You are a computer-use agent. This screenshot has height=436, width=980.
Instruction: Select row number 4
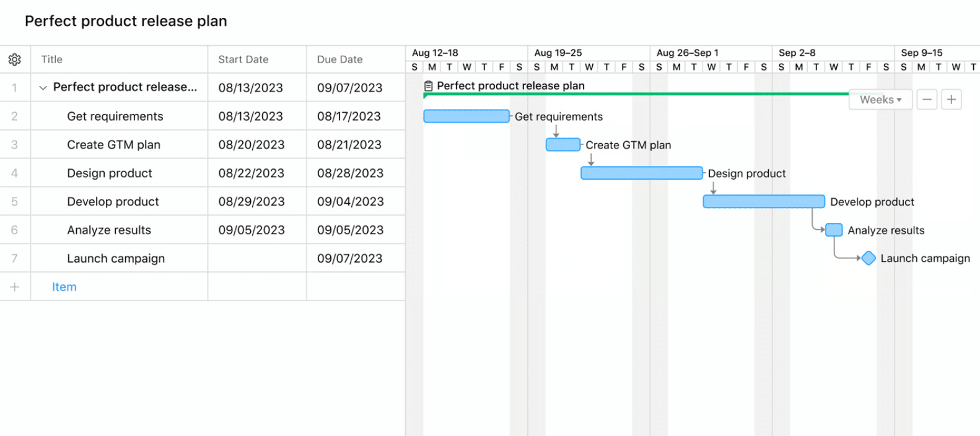[15, 173]
